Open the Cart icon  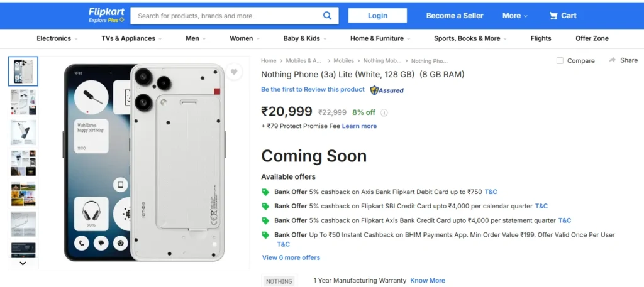pyautogui.click(x=553, y=16)
